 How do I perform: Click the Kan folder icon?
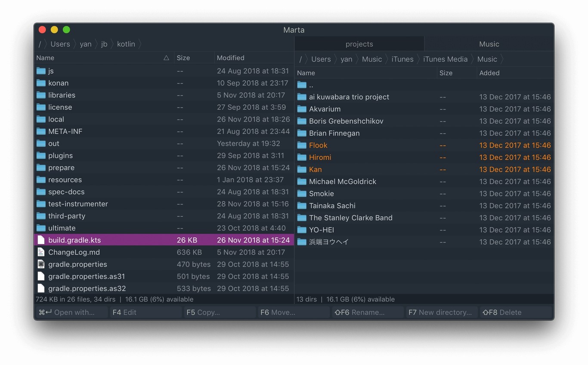302,169
